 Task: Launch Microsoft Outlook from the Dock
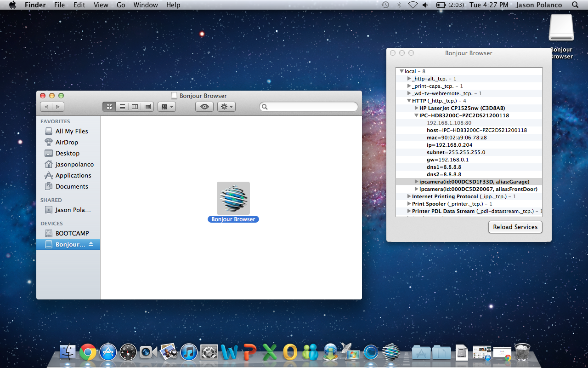[290, 352]
